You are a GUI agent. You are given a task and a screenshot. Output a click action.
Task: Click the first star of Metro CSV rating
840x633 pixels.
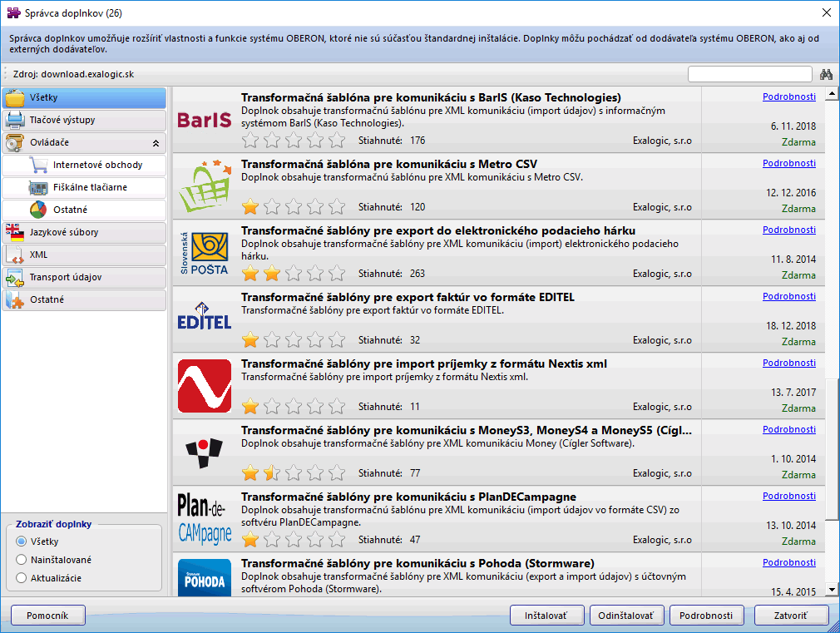(250, 207)
